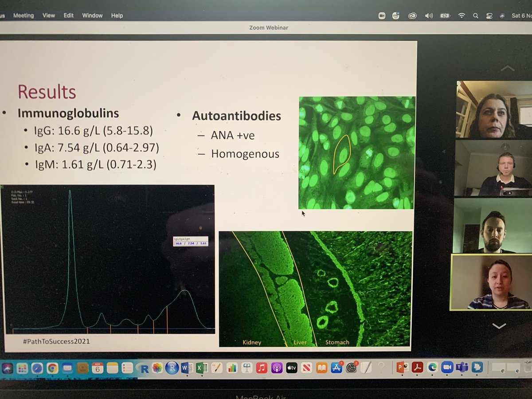Image resolution: width=532 pixels, height=399 pixels.
Task: Select the participant wearing a headset thumbnail
Action: click(x=493, y=168)
